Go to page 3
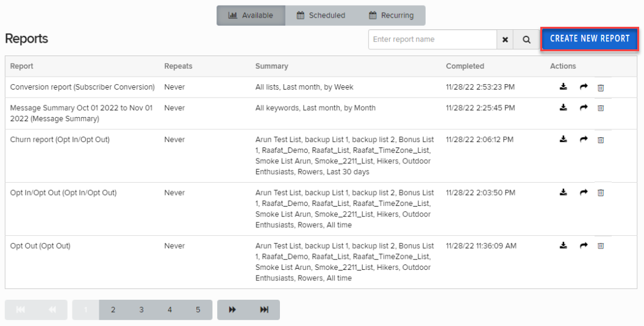The height and width of the screenshot is (326, 644). coord(141,310)
